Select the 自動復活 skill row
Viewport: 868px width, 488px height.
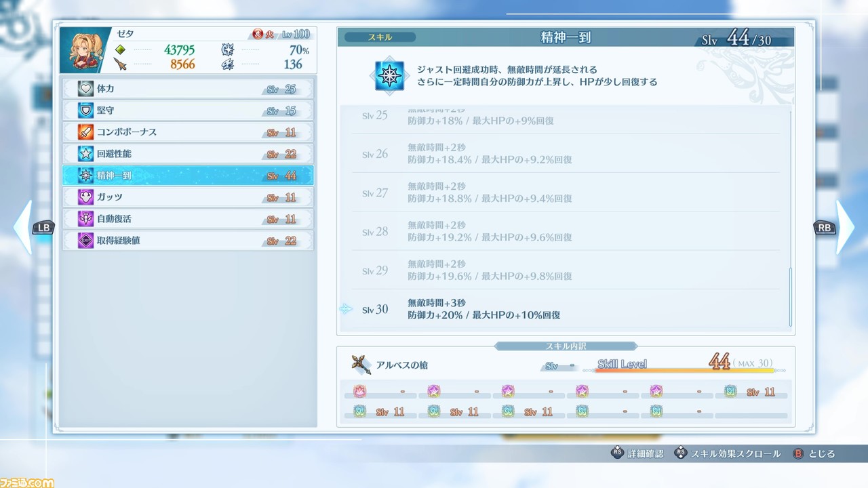point(188,219)
